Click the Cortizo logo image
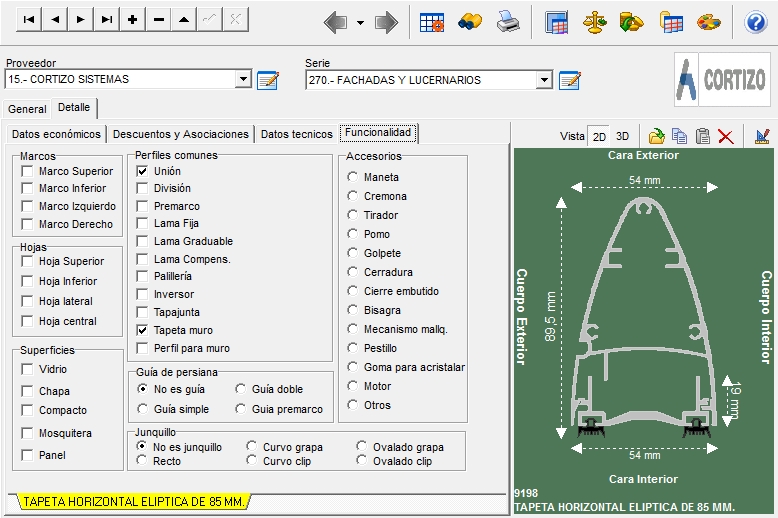Viewport: 778px width, 518px height. pos(722,79)
